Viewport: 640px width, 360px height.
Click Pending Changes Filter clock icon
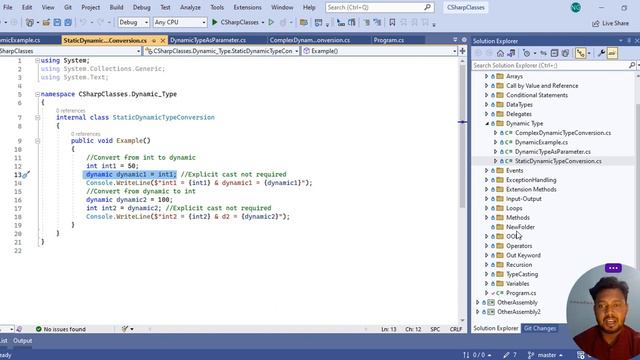(x=527, y=53)
